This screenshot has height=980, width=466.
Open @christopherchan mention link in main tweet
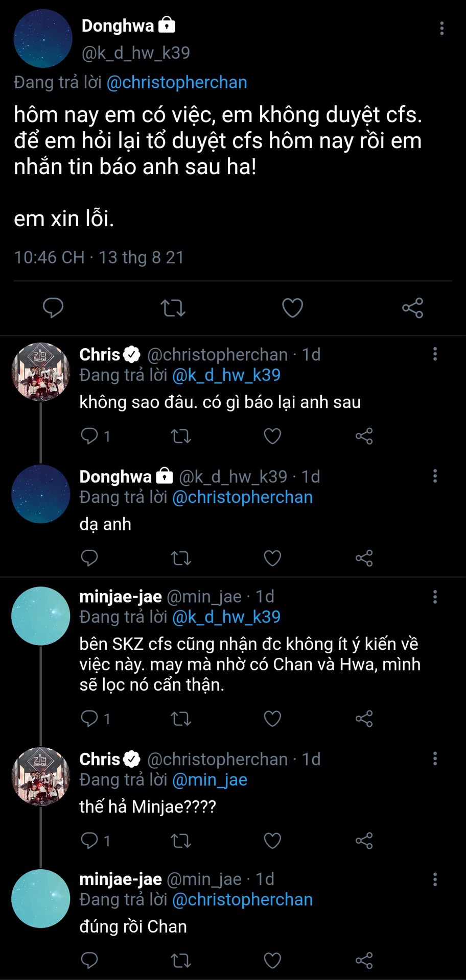[x=176, y=83]
